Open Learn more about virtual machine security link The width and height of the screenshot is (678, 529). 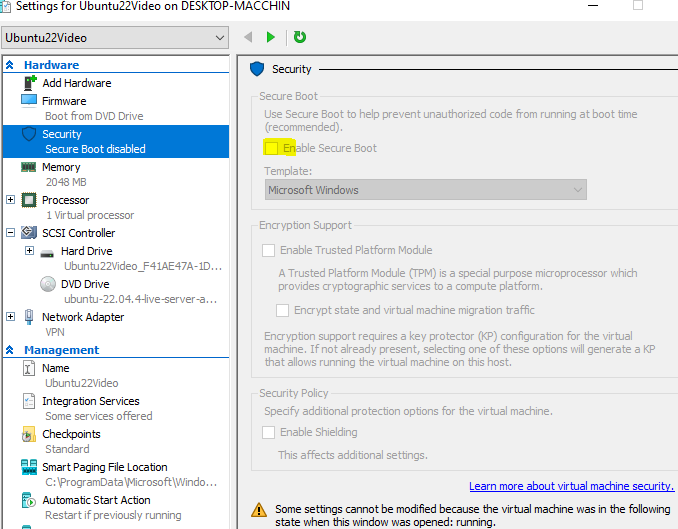point(571,486)
